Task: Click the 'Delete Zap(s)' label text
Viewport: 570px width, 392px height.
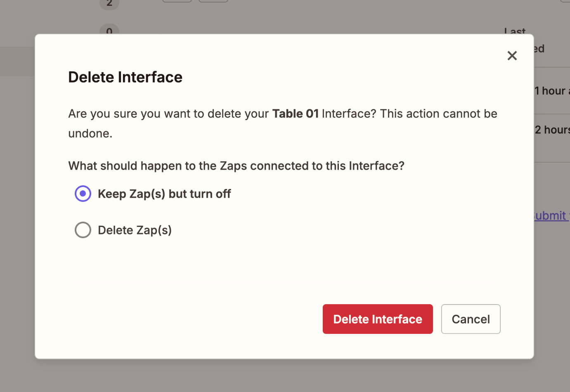Action: [135, 230]
